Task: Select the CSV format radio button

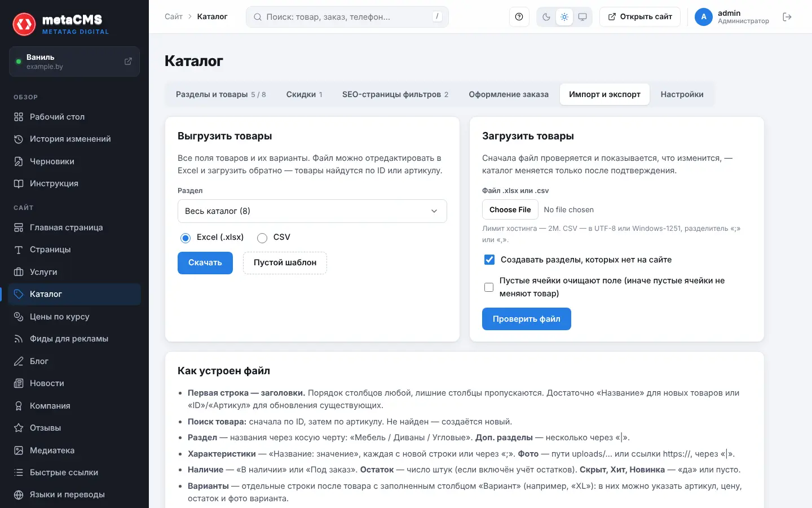Action: 262,238
